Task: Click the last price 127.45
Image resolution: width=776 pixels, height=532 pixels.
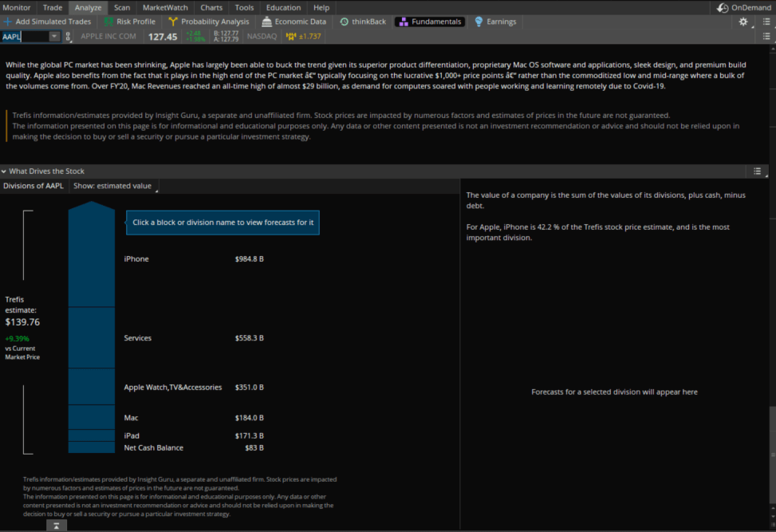Action: (x=163, y=37)
